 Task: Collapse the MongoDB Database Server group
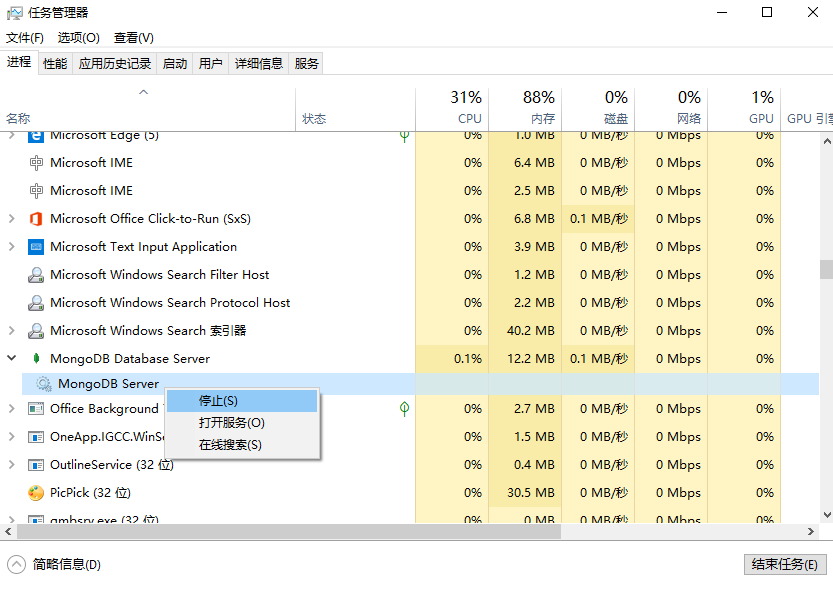point(11,358)
